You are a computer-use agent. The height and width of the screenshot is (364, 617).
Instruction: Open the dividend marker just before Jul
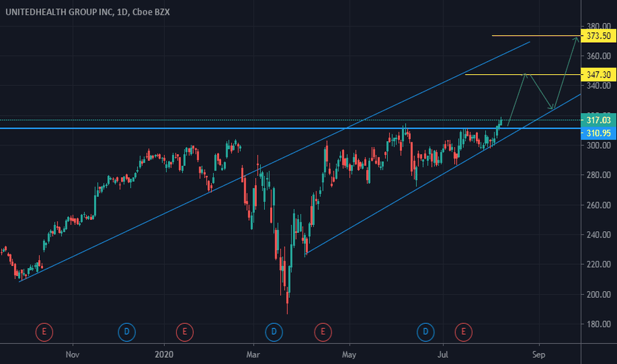(x=426, y=332)
